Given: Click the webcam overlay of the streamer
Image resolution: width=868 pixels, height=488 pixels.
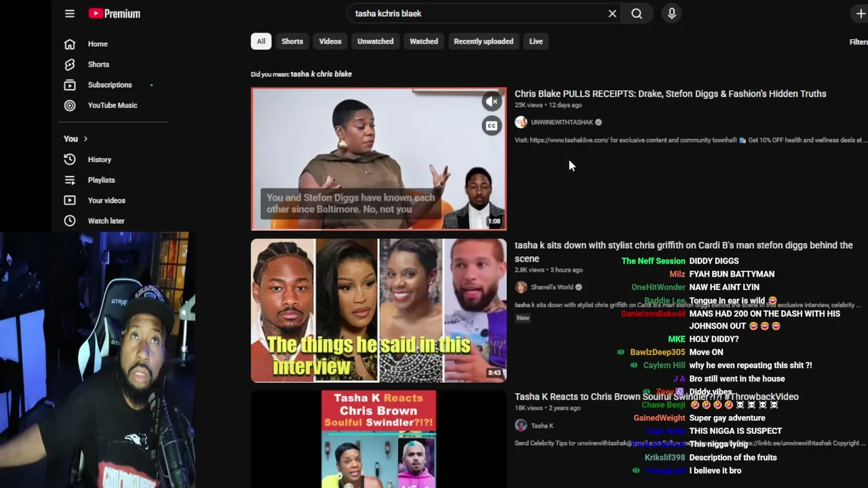Looking at the screenshot, I should 98,360.
